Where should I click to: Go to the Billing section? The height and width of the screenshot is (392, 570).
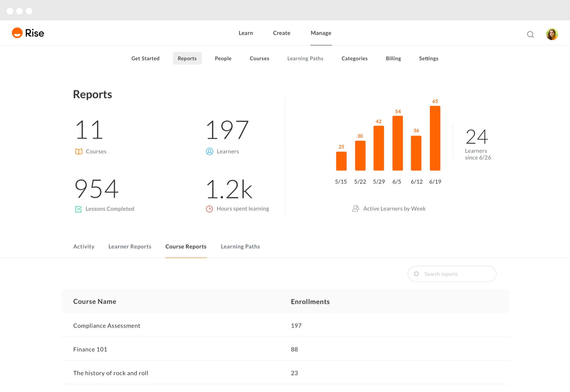pos(393,59)
